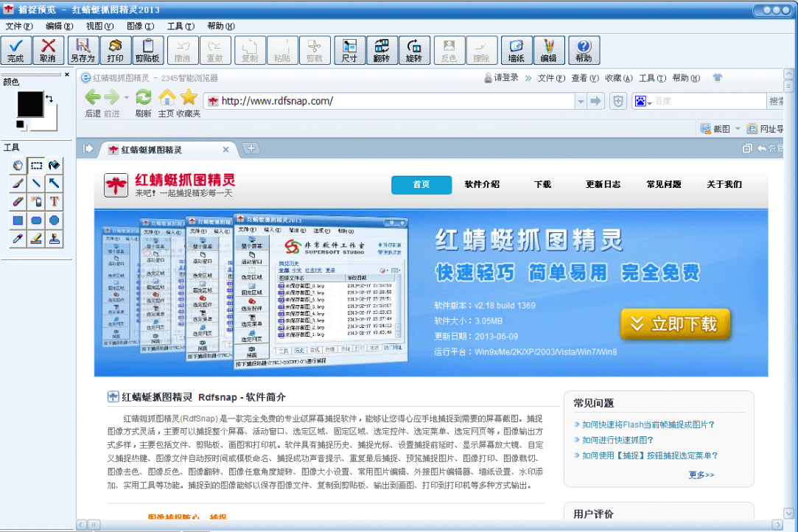Select the filled rectangle shape tool
798x532 pixels.
pos(18,220)
